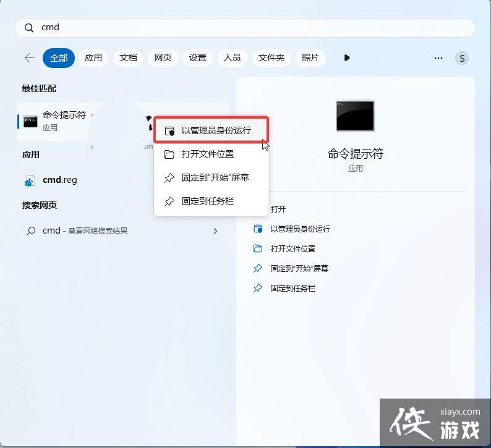Click 打开文件位置 in the preview pane

tap(292, 248)
